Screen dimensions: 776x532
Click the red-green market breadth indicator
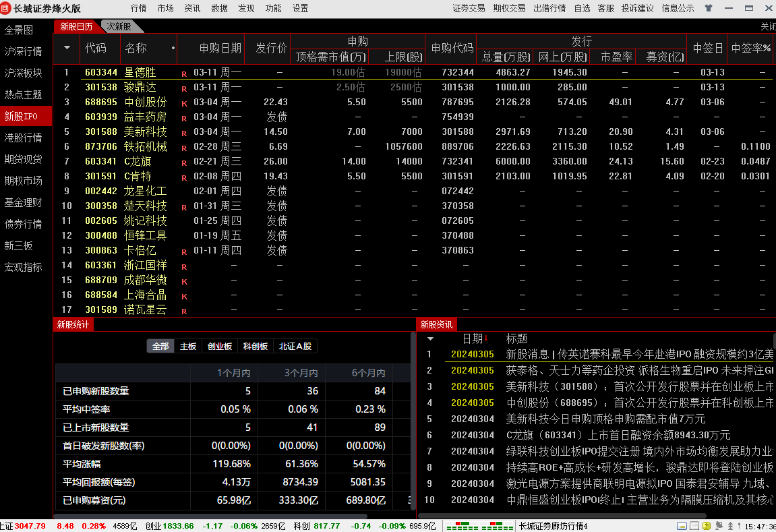(472, 526)
